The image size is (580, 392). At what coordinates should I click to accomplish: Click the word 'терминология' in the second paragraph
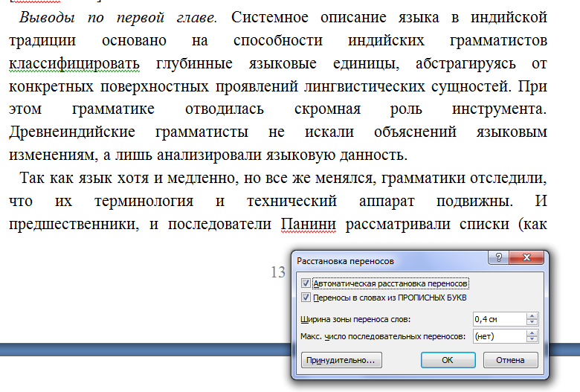(144, 202)
